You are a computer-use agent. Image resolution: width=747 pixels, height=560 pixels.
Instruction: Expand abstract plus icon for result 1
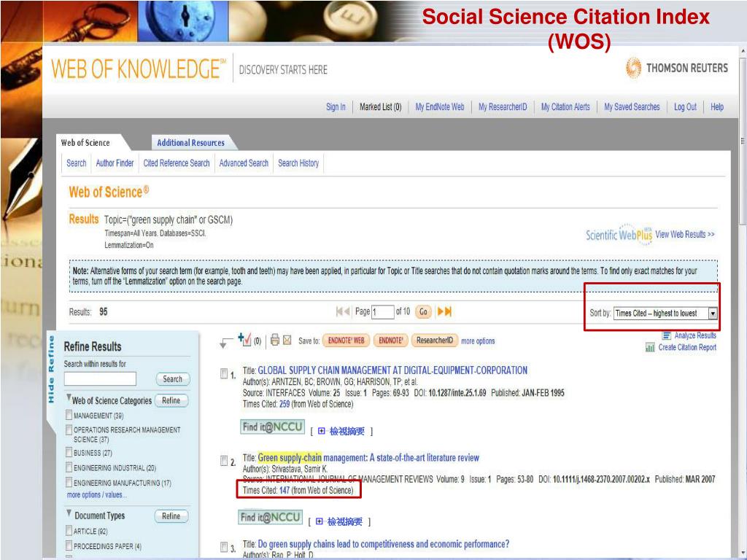click(x=322, y=431)
